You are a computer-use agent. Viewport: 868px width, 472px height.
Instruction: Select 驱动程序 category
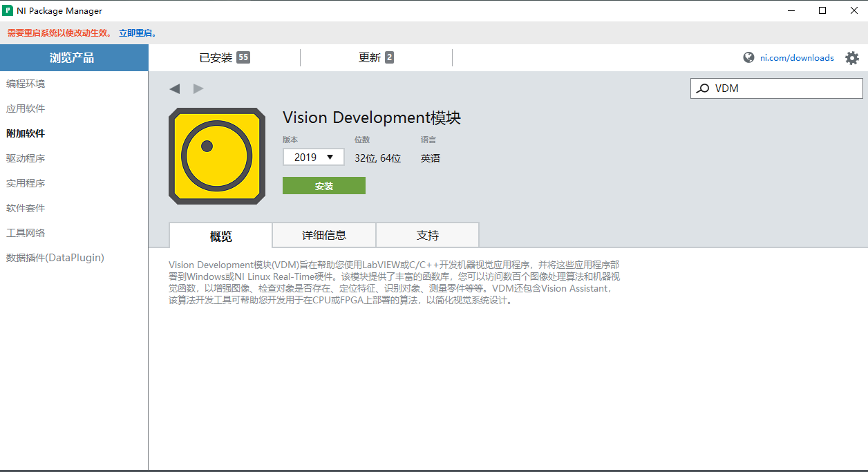tap(26, 158)
